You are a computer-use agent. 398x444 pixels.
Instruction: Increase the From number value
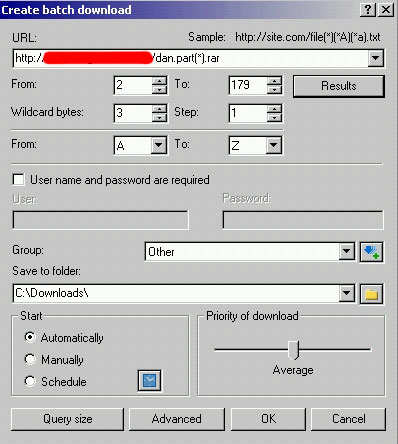click(159, 81)
